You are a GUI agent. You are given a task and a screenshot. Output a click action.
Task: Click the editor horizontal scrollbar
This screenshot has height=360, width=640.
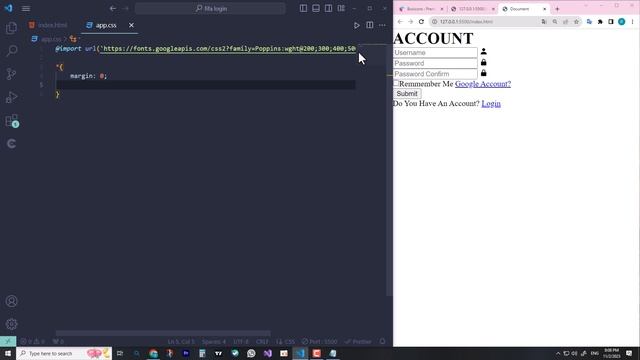pos(163,333)
